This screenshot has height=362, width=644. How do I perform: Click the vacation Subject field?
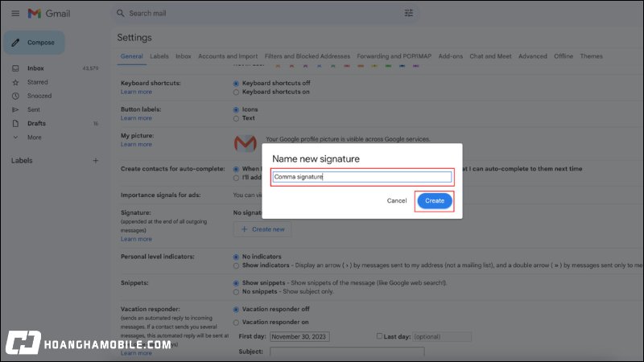point(347,352)
